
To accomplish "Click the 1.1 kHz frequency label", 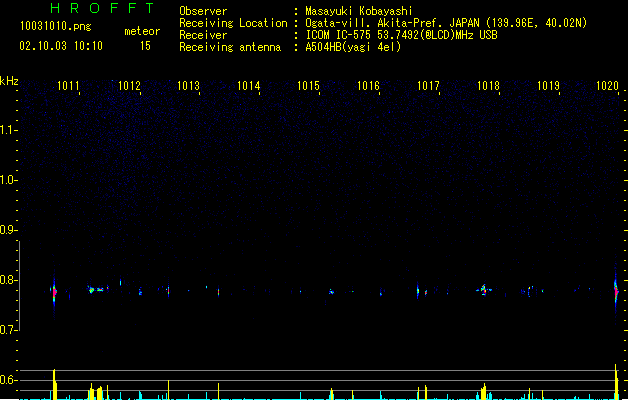I will [8, 130].
